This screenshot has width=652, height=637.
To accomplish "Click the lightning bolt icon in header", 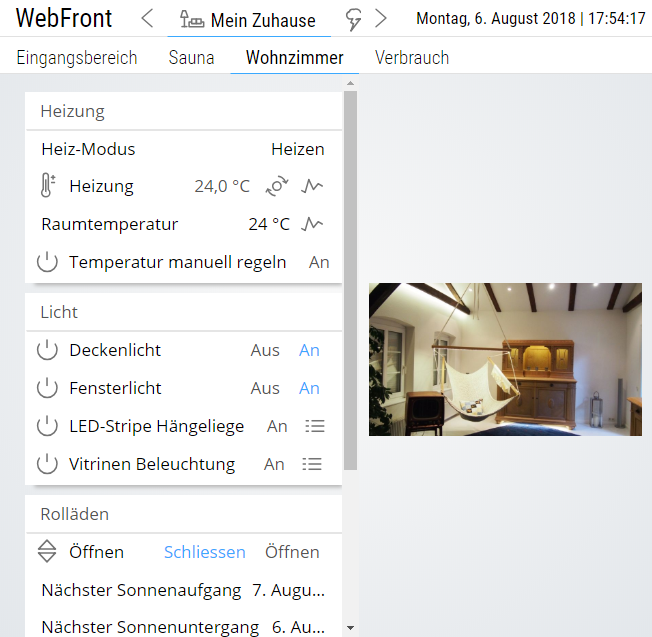I will pos(353,19).
